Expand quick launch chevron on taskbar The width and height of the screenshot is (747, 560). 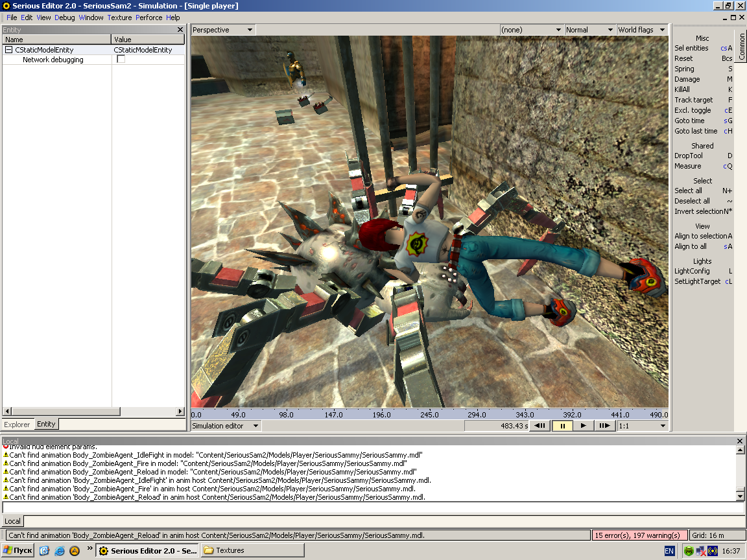(x=89, y=548)
